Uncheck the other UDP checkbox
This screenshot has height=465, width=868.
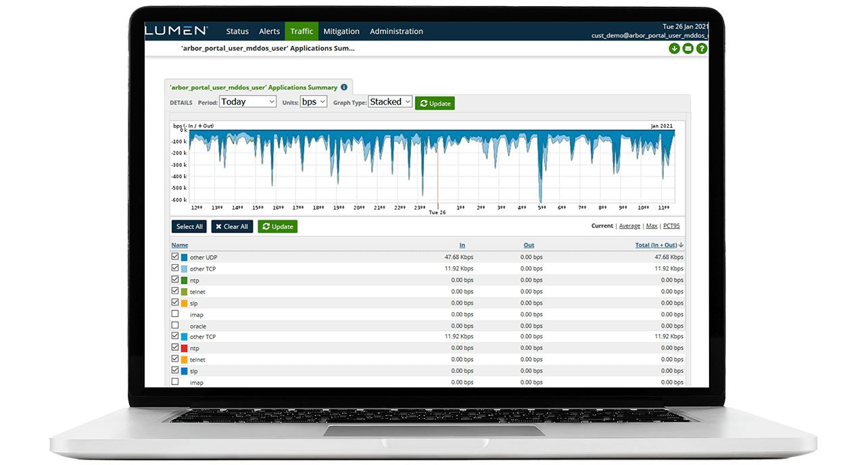tap(175, 257)
